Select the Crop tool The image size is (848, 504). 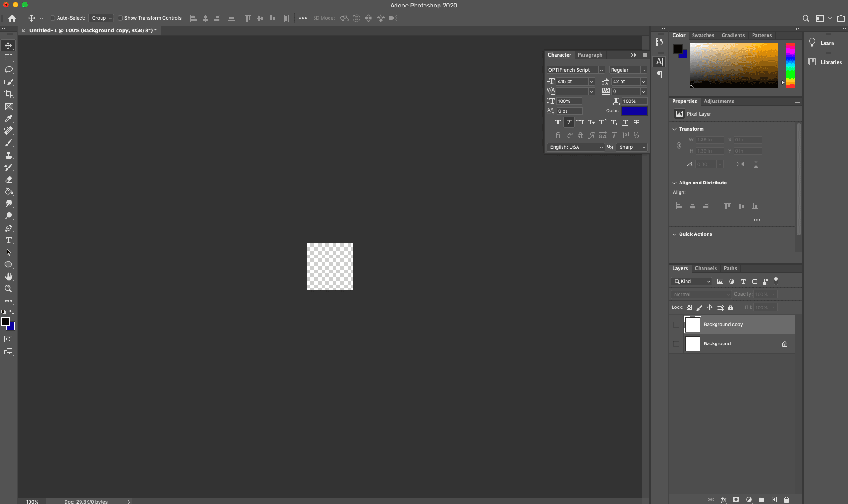tap(8, 94)
